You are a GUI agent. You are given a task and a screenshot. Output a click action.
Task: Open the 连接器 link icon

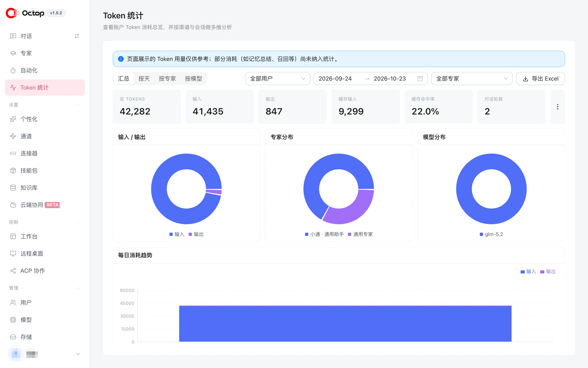coord(13,153)
